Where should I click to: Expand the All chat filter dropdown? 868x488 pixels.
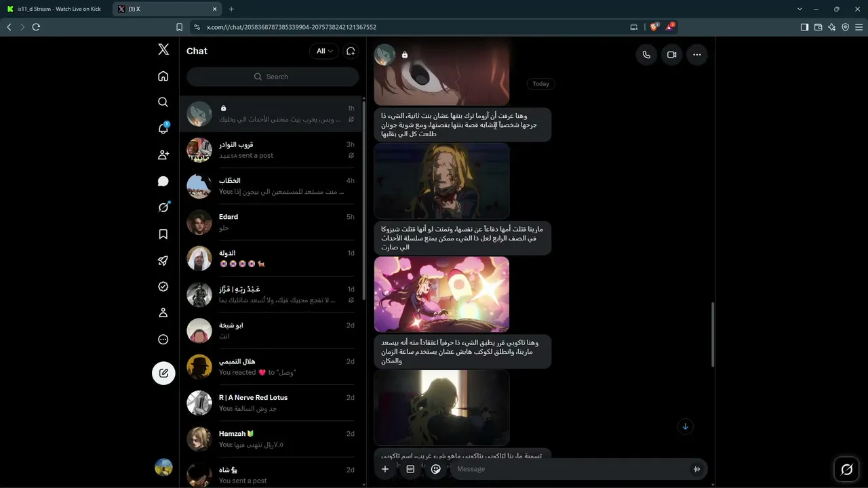(x=324, y=51)
